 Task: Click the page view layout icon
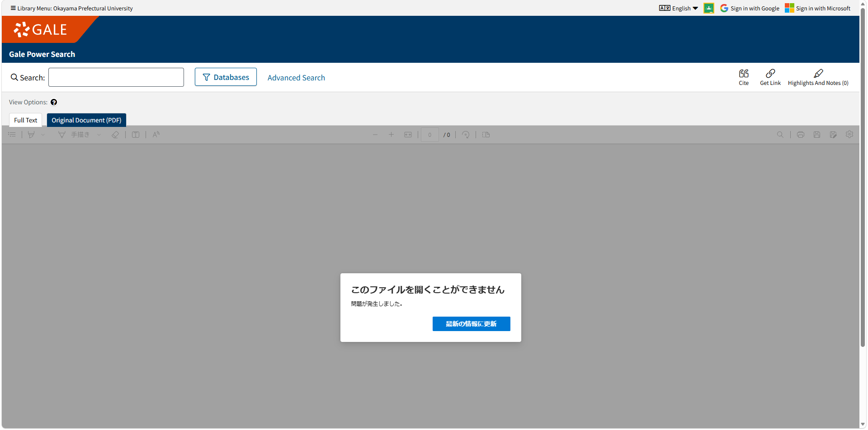point(486,135)
